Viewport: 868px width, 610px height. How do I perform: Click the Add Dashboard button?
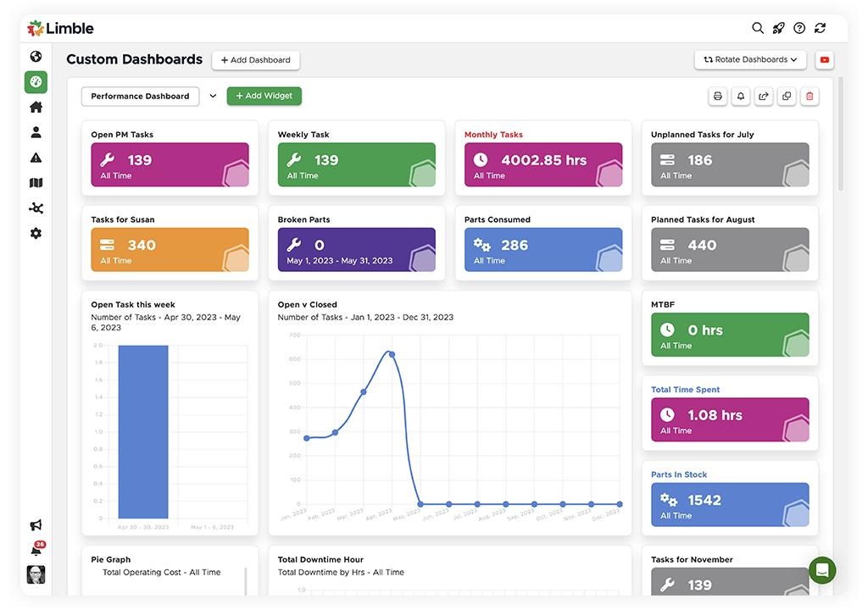click(x=256, y=60)
